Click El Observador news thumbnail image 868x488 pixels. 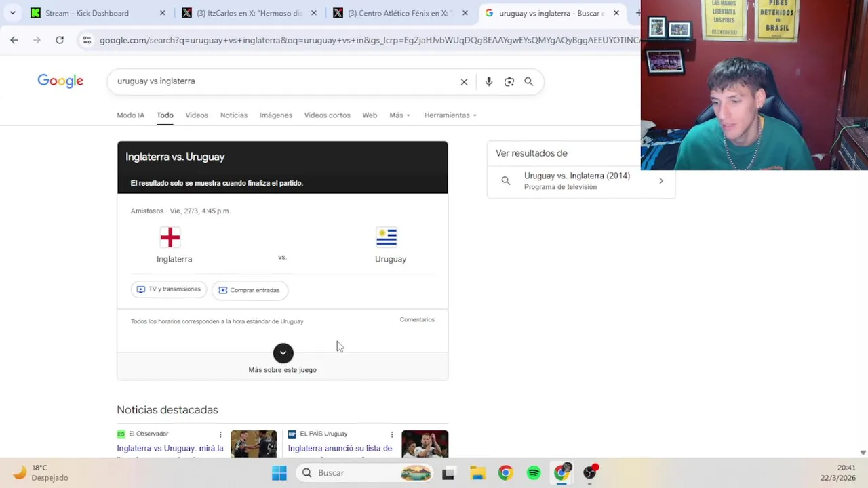pos(254,444)
